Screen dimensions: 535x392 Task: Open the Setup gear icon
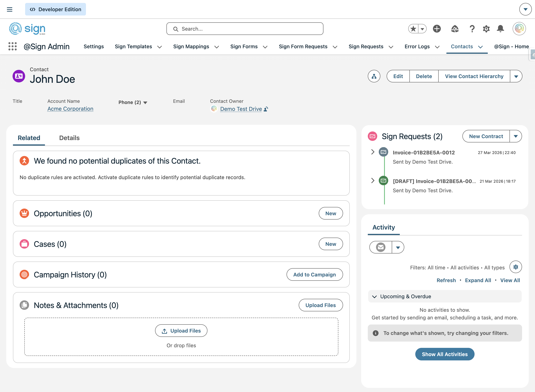[x=486, y=29]
